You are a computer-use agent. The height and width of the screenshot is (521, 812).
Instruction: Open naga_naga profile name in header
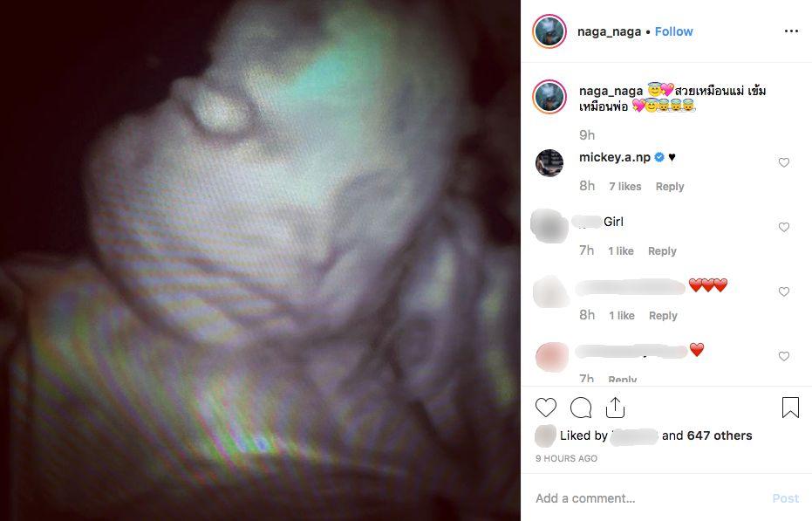(x=609, y=31)
